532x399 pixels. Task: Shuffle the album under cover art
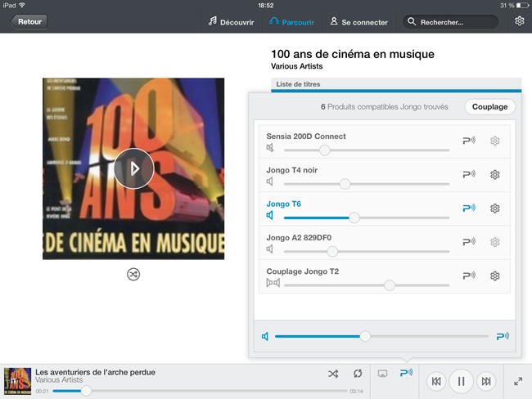coord(133,274)
